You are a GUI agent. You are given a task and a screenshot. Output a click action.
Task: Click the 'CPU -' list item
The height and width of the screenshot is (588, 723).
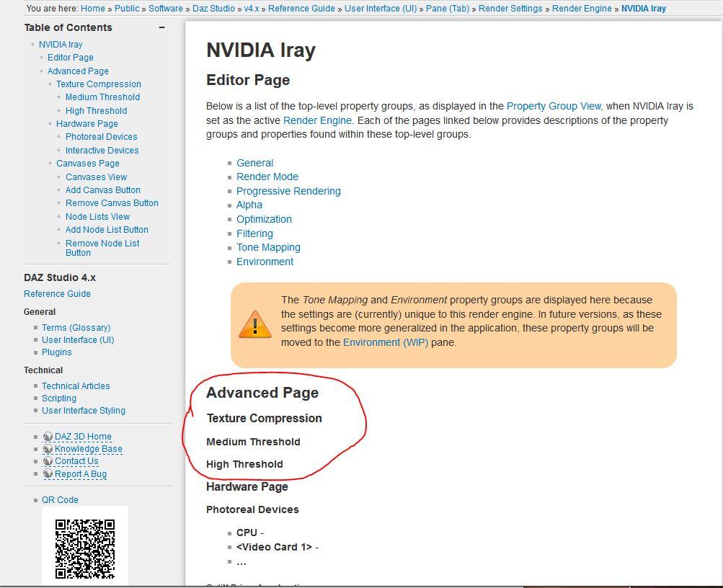250,533
